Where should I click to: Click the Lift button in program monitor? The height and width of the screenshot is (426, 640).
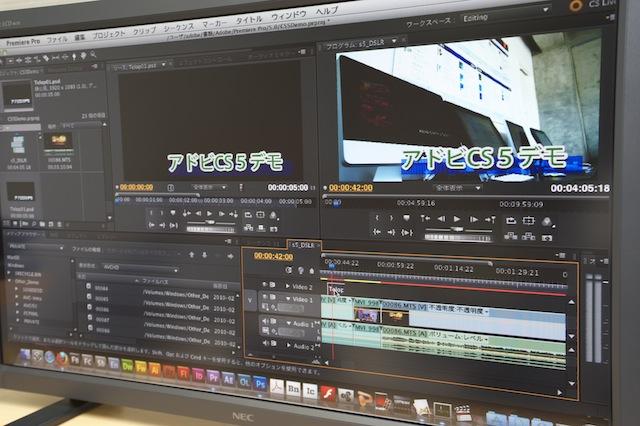point(510,235)
